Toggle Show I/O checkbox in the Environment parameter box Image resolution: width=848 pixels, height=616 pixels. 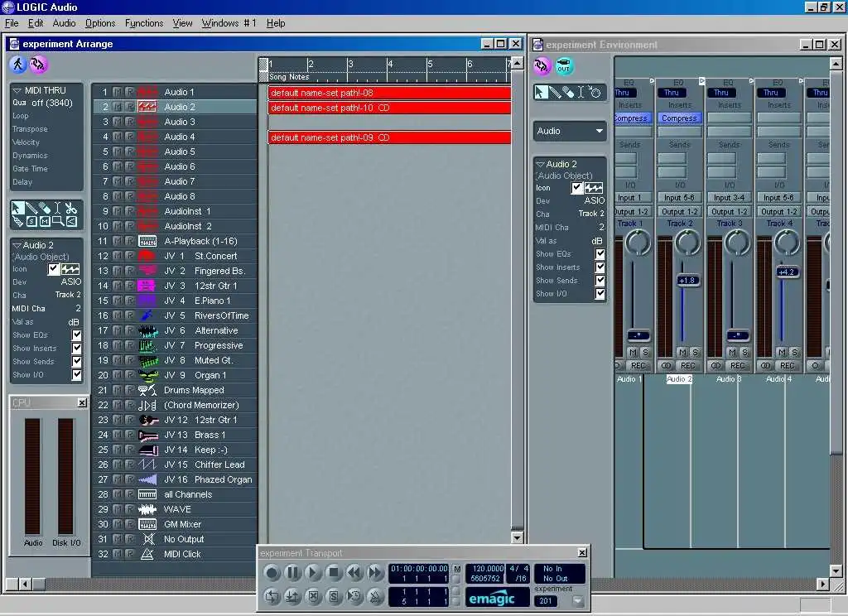click(x=600, y=294)
